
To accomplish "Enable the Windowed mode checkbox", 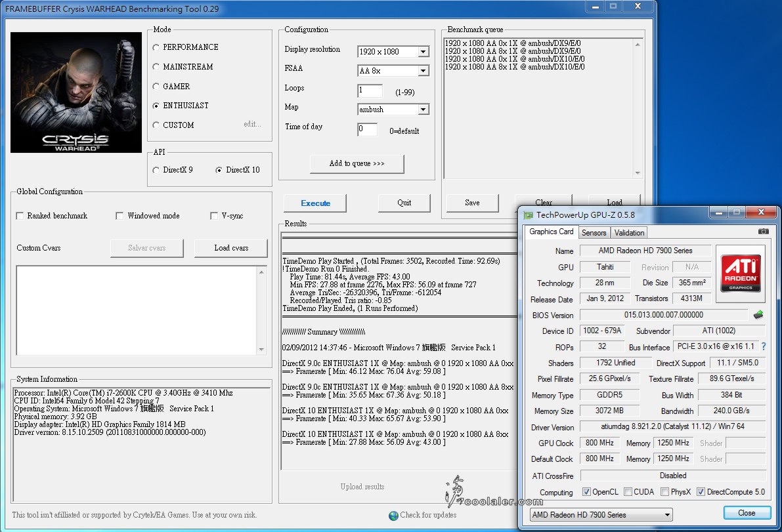I will click(x=119, y=216).
